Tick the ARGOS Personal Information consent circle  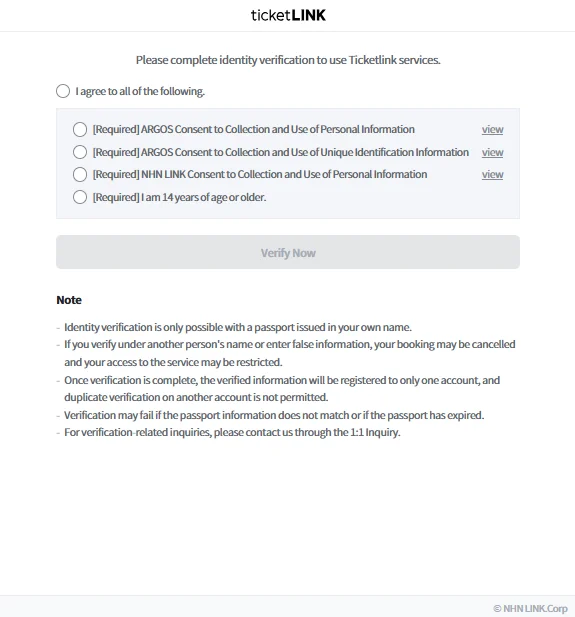coord(80,129)
